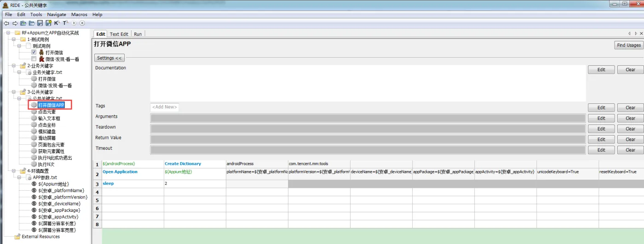
Task: Click the gear icon of keyword 模拟键盘
Action: tap(34, 131)
